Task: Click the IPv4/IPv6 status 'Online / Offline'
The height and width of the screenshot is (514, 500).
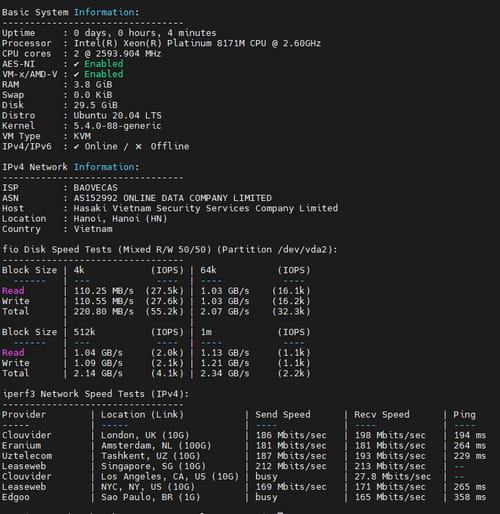Action: pyautogui.click(x=132, y=147)
